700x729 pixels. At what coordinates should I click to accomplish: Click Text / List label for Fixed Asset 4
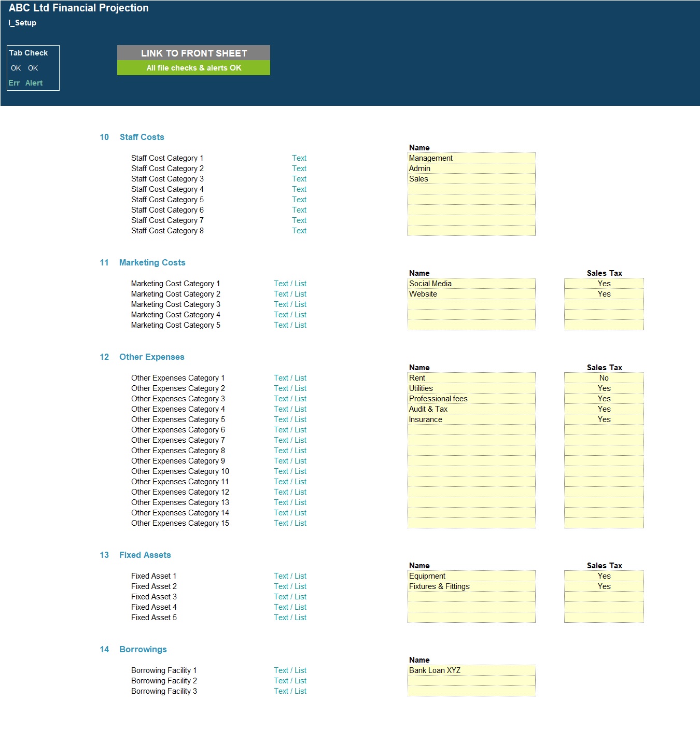290,607
